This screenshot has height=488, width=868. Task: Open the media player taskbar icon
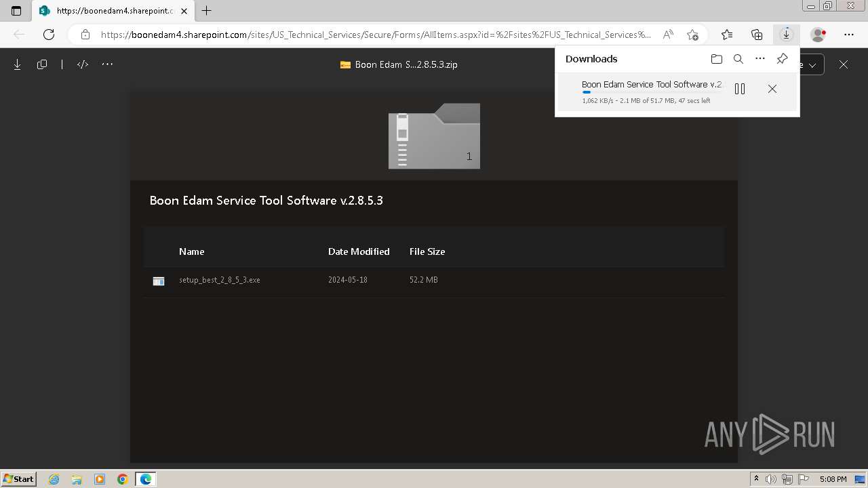100,479
